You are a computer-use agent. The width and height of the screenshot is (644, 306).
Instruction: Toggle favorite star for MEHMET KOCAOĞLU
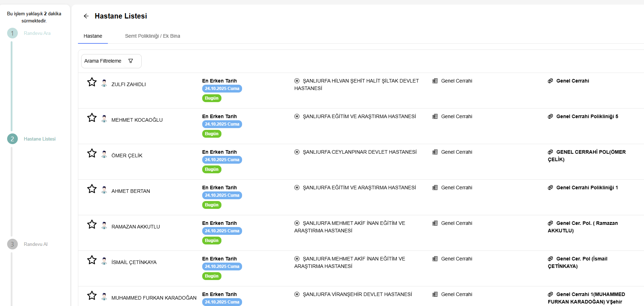click(92, 118)
